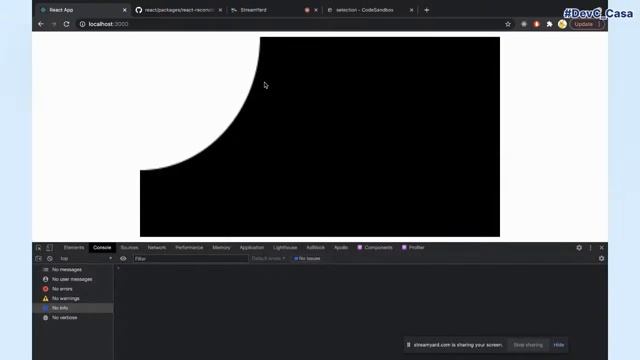Open the top JavaScript context dropdown
The image size is (640, 360).
[x=86, y=258]
